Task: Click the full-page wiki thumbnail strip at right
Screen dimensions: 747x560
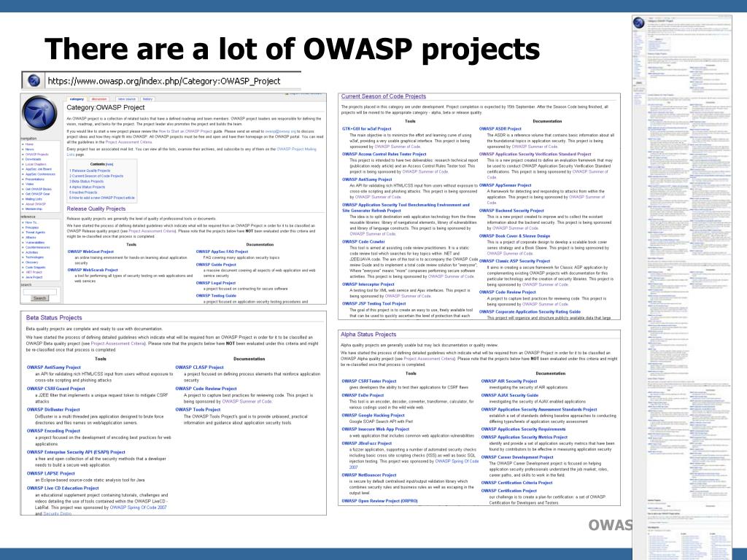Action: 682,287
